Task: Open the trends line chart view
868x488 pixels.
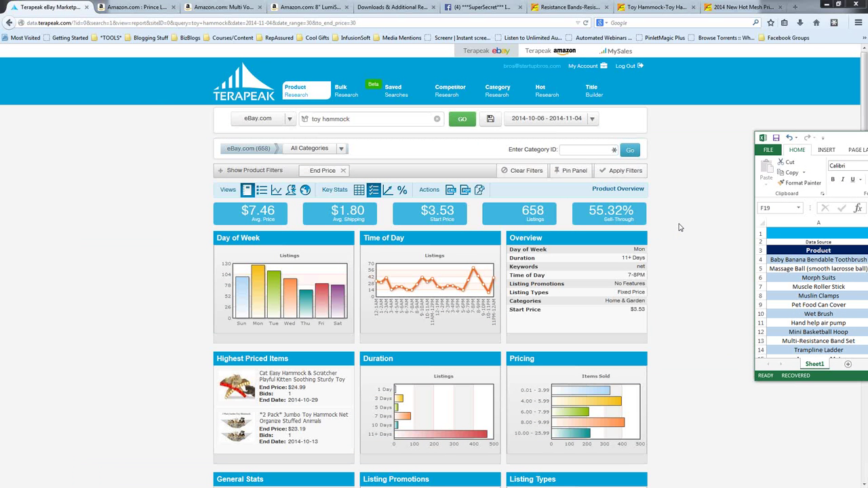Action: [276, 190]
